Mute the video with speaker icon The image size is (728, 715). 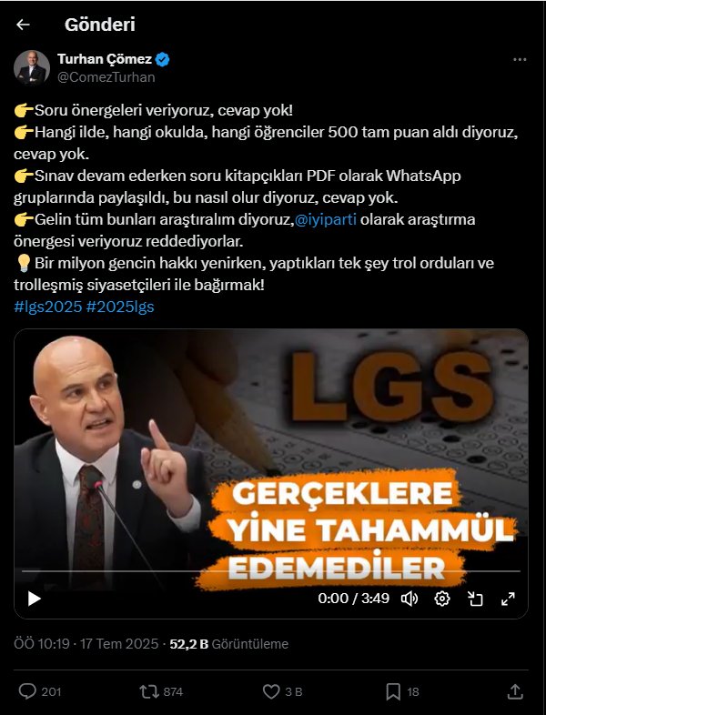(x=409, y=599)
